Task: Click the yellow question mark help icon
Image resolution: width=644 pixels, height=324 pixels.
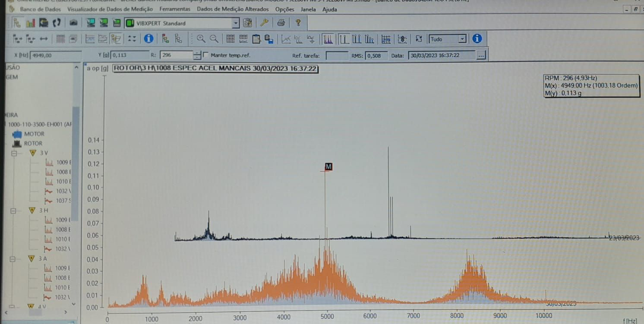Action: click(298, 23)
